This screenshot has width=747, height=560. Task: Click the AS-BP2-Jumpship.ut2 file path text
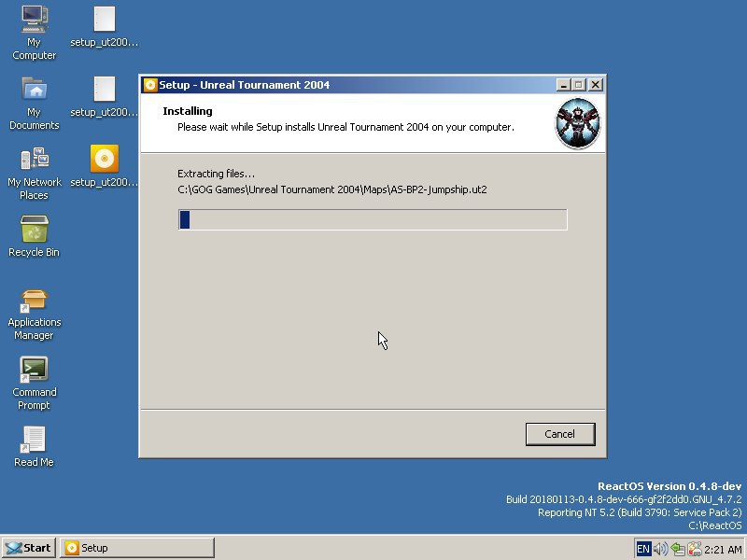(x=332, y=189)
